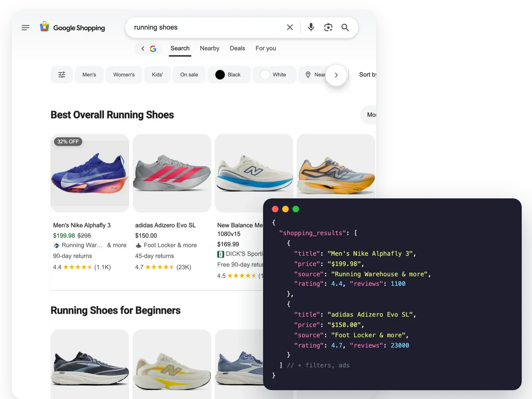Click the Foot Locker store icon
Image resolution: width=532 pixels, height=399 pixels.
(139, 245)
